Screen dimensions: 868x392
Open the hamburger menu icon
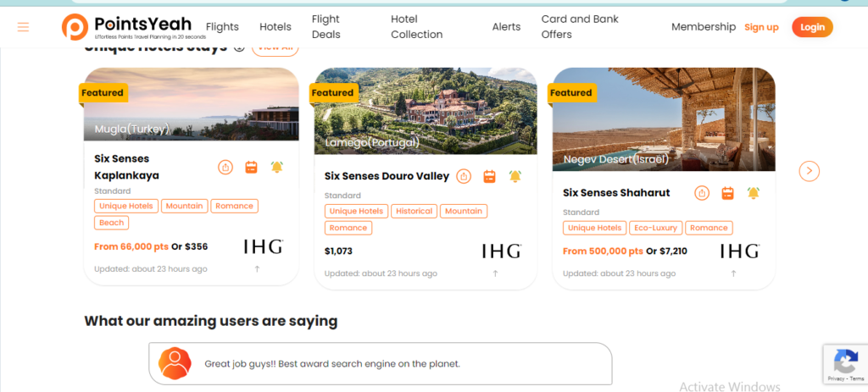(x=23, y=27)
